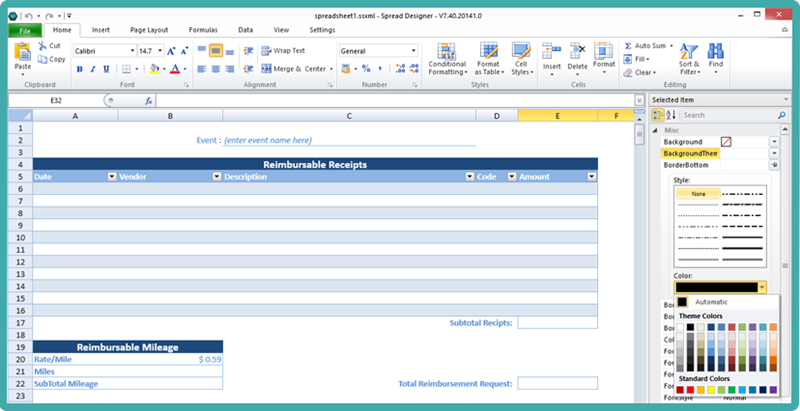Open the Calibri font name dropdown
The height and width of the screenshot is (411, 800).
click(x=133, y=50)
